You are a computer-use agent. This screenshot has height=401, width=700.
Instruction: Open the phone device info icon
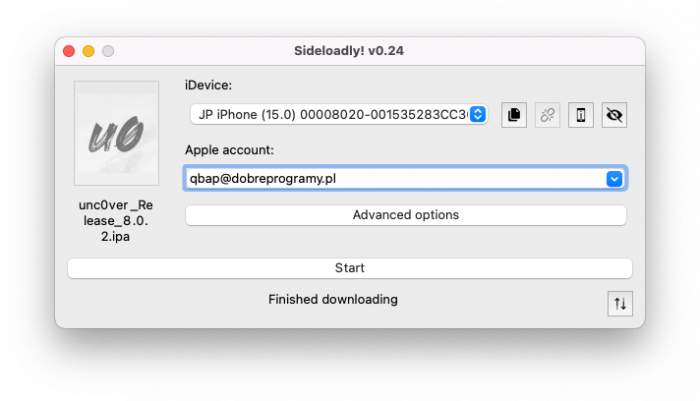tap(581, 115)
